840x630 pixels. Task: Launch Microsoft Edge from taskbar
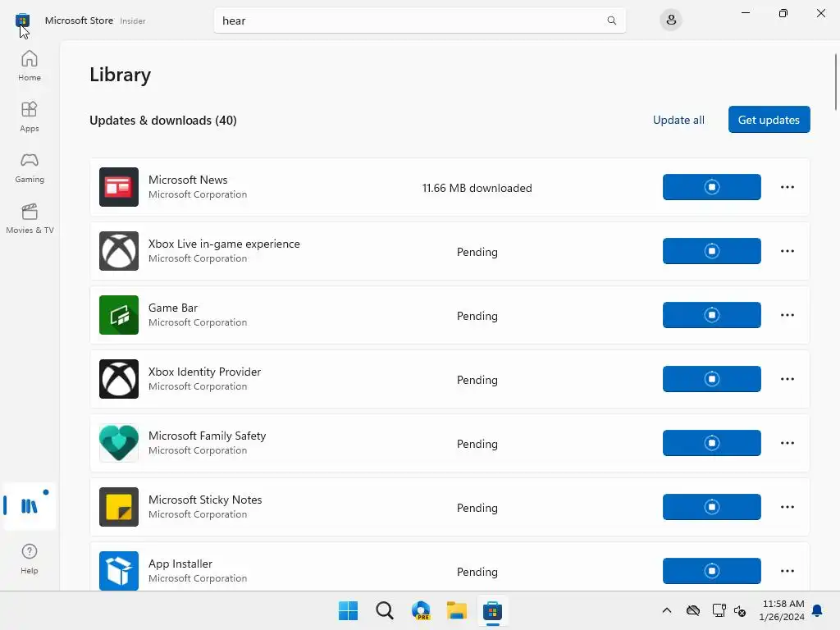click(x=421, y=610)
